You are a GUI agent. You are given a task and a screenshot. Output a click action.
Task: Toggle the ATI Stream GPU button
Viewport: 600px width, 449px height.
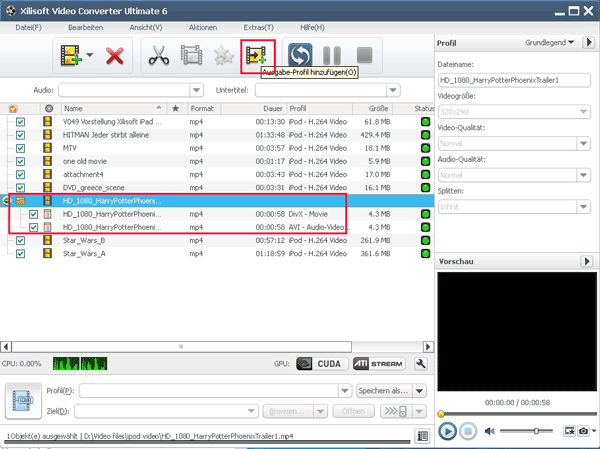[x=379, y=364]
